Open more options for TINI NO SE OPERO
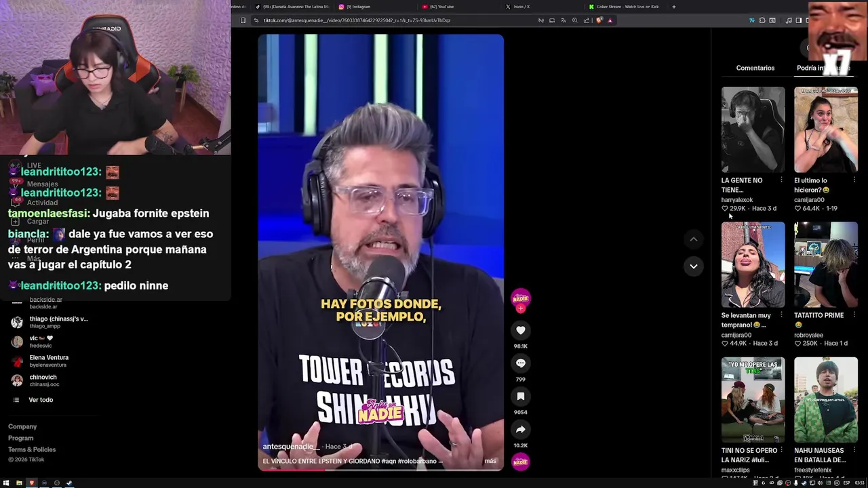This screenshot has height=488, width=868. click(781, 450)
